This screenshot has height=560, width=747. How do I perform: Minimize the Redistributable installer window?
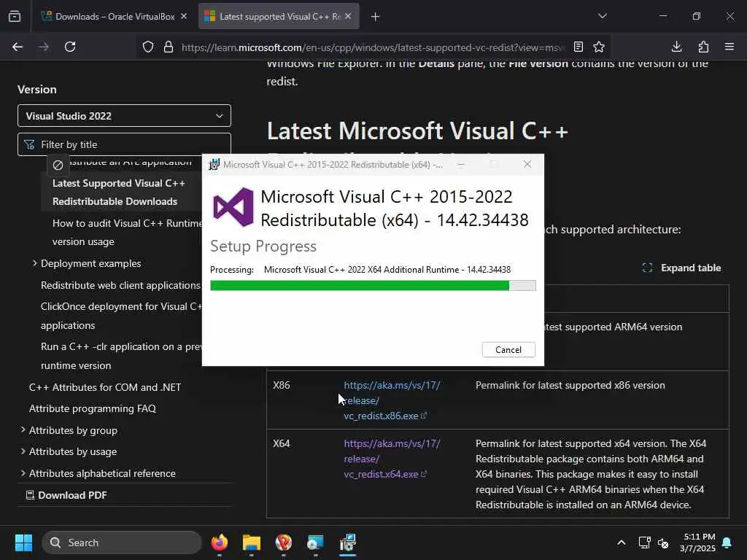pyautogui.click(x=461, y=164)
